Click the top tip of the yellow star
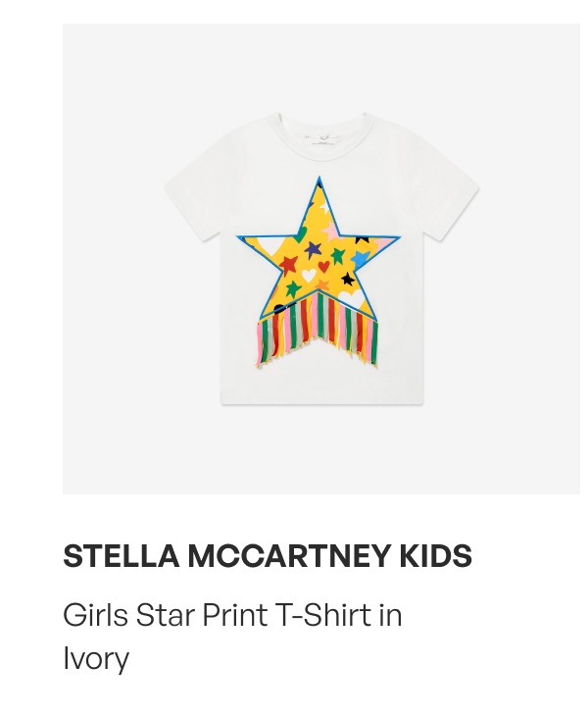This screenshot has width=588, height=716. click(318, 180)
